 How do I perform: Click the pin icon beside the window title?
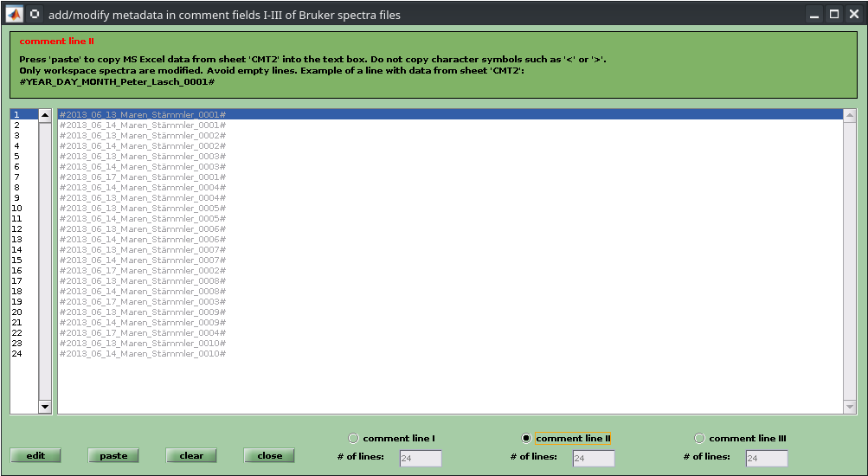[35, 15]
